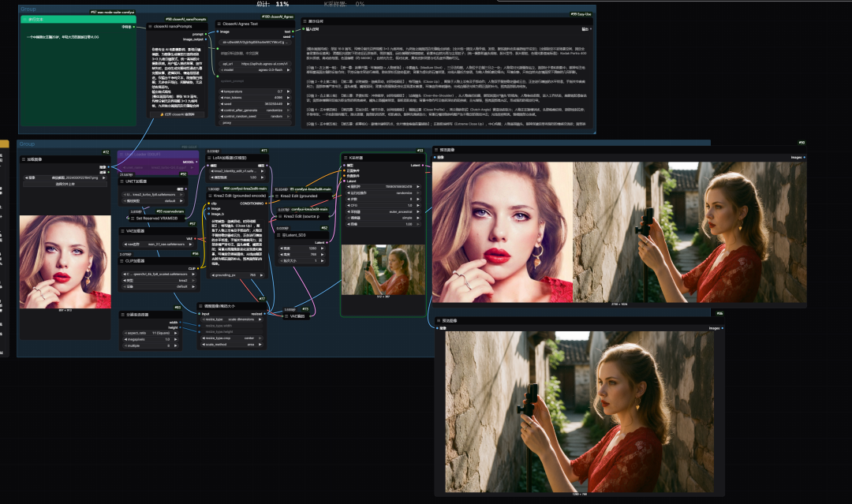Click loaded portrait thumbnail in 加载图像 node

click(x=65, y=262)
